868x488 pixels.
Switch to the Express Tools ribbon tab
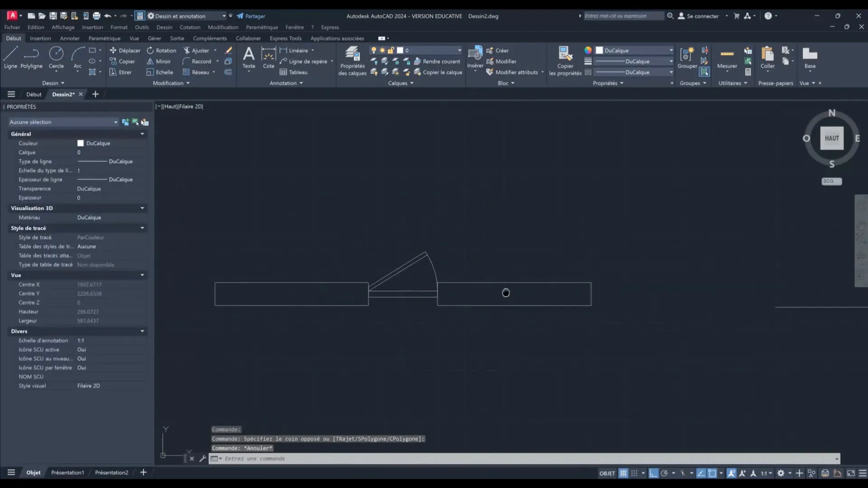(x=286, y=38)
